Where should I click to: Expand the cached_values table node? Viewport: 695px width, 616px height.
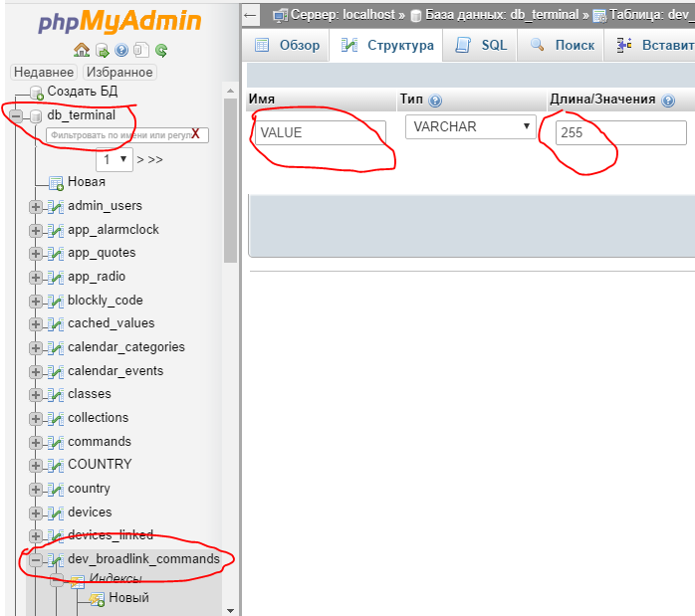pyautogui.click(x=36, y=324)
